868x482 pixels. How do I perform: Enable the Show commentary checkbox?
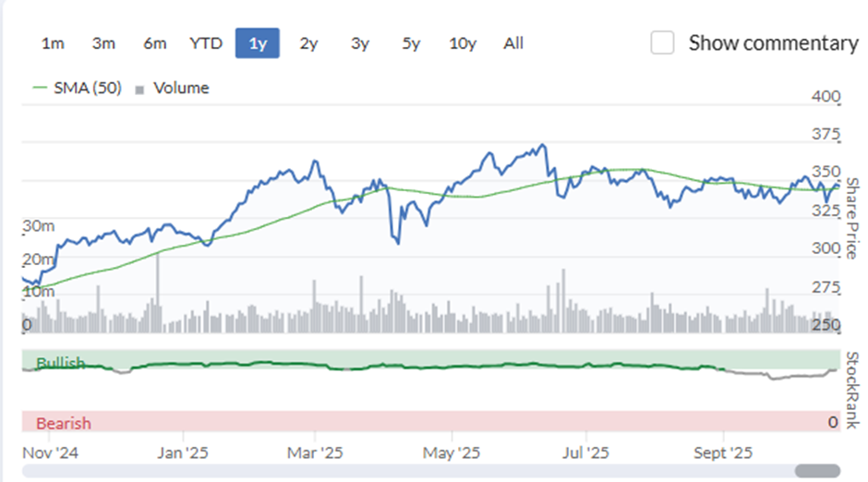pyautogui.click(x=662, y=42)
